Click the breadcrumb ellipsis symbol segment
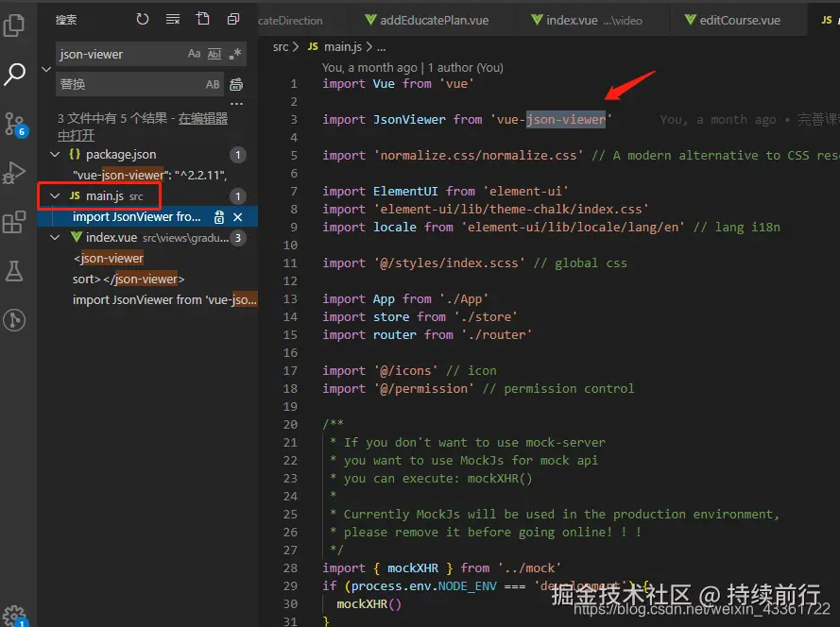The height and width of the screenshot is (627, 840). click(381, 47)
